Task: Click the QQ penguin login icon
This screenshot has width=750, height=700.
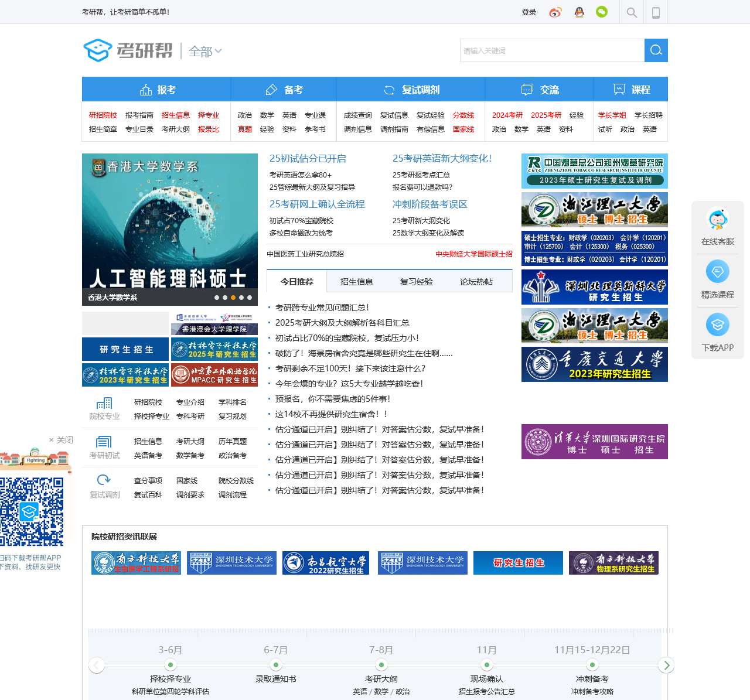Action: tap(579, 12)
